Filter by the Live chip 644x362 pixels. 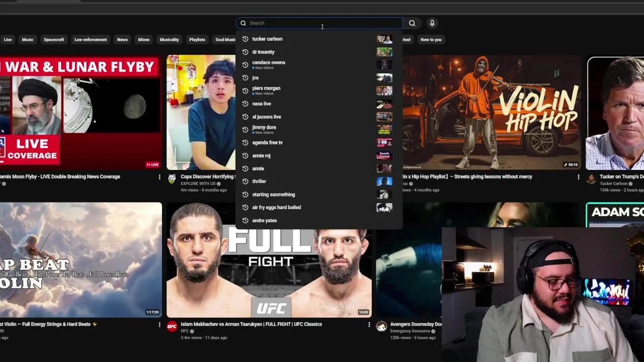coord(8,40)
